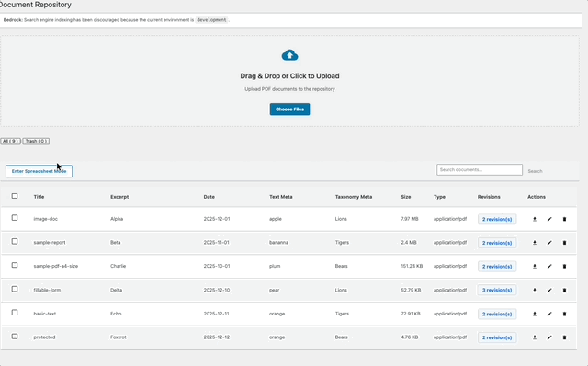Click the fillable-form title
This screenshot has height=366, width=588.
coord(47,290)
